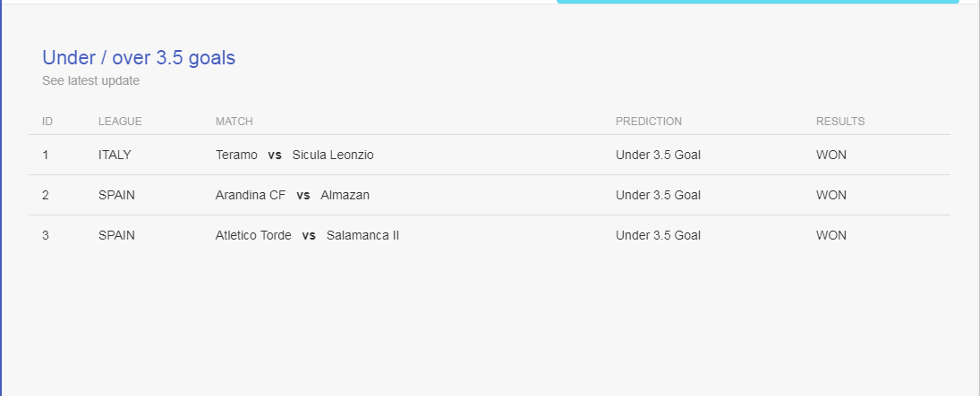Select the prediction for Atletico Torde match
This screenshot has width=980, height=396.
658,235
